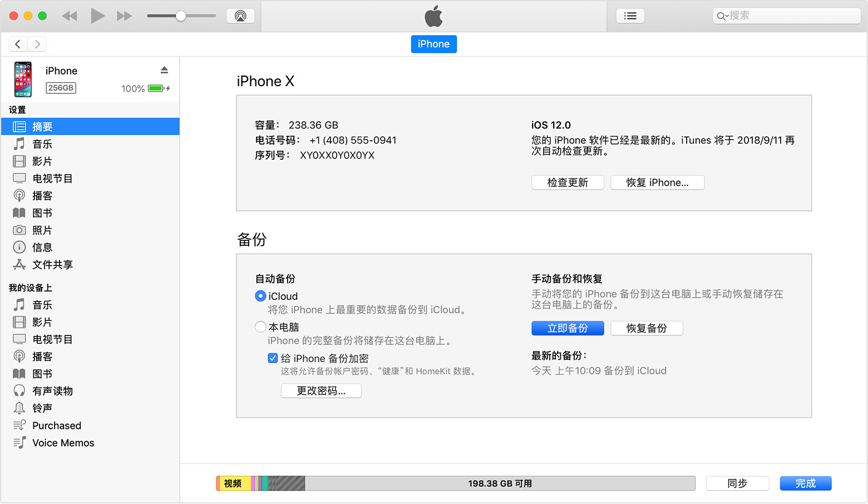Image resolution: width=868 pixels, height=504 pixels.
Task: Click 检查更新 to check for updates
Action: [x=568, y=182]
